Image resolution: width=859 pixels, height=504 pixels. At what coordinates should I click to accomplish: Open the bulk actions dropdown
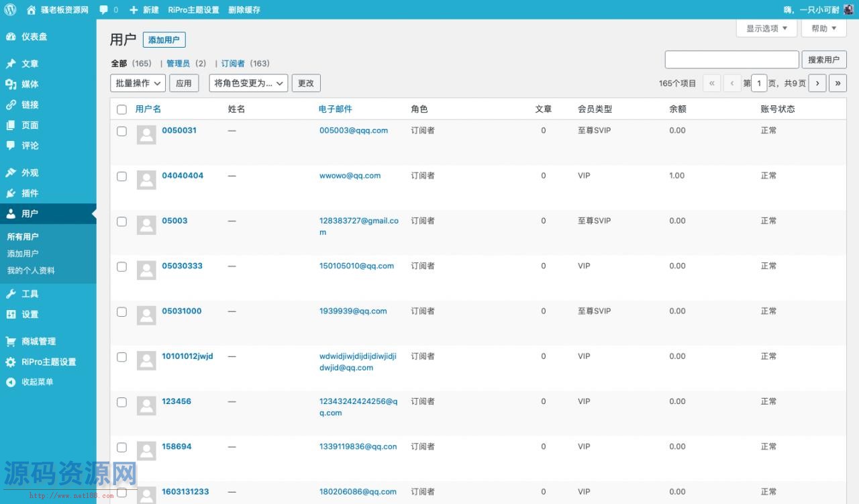[x=138, y=83]
